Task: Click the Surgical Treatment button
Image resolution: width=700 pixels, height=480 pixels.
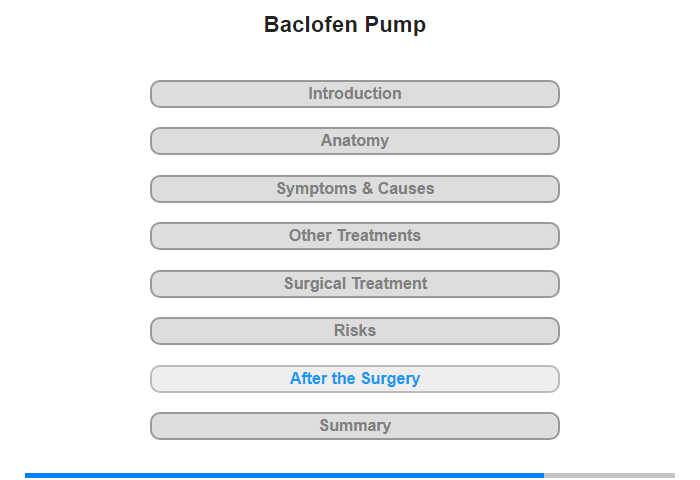Action: click(x=354, y=284)
